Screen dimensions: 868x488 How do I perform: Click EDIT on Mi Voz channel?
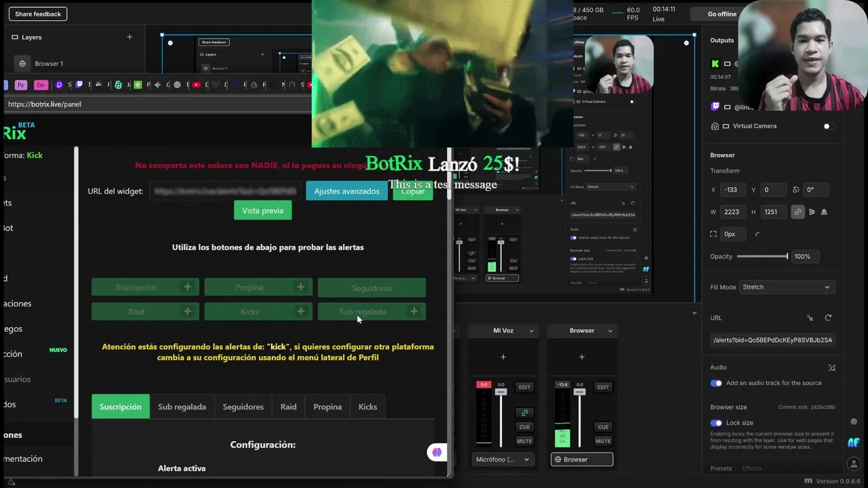tap(525, 387)
